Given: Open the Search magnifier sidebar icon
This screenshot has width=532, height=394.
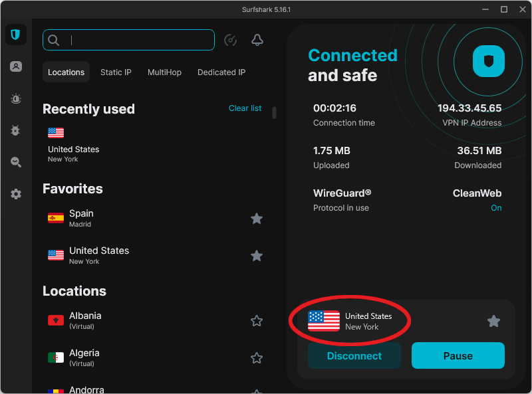Looking at the screenshot, I should (x=15, y=162).
